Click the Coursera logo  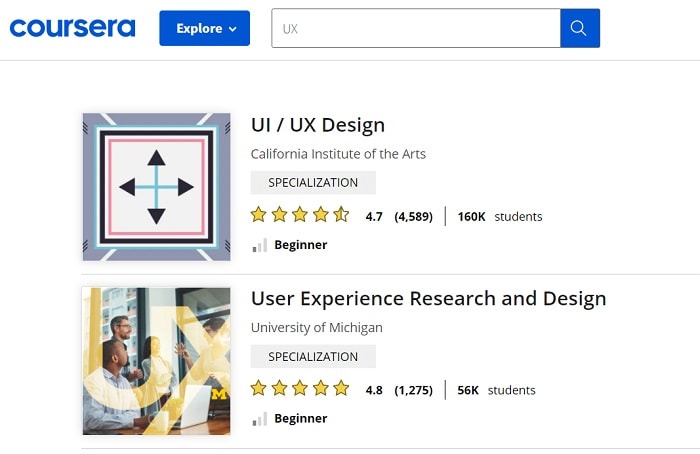tap(72, 28)
